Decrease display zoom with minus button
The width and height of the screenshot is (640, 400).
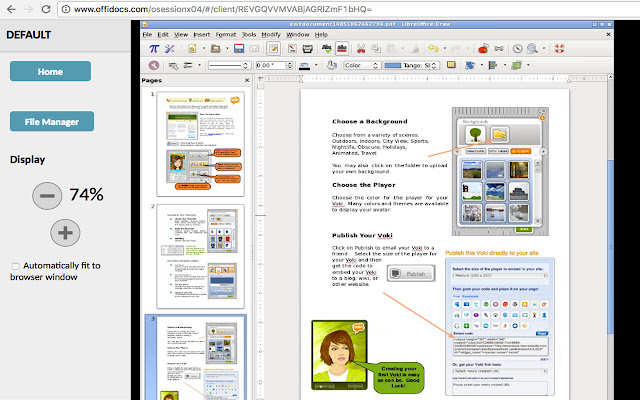(x=46, y=195)
